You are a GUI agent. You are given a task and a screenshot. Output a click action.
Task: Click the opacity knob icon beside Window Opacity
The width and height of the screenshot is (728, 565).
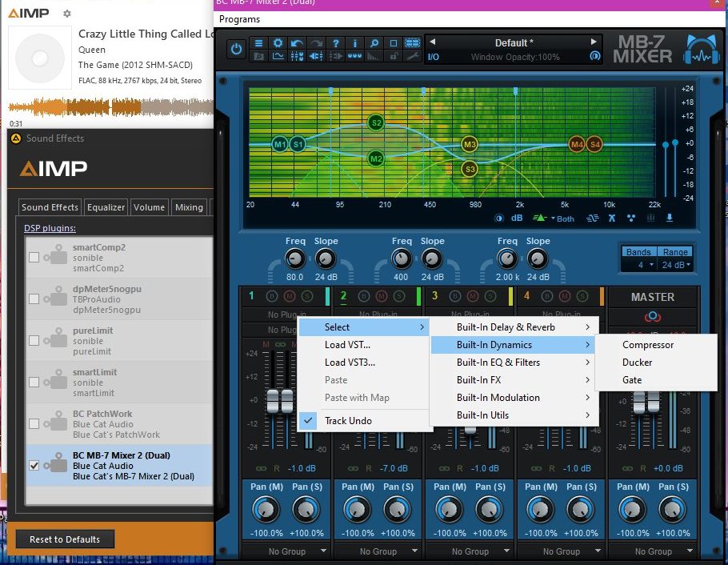594,56
